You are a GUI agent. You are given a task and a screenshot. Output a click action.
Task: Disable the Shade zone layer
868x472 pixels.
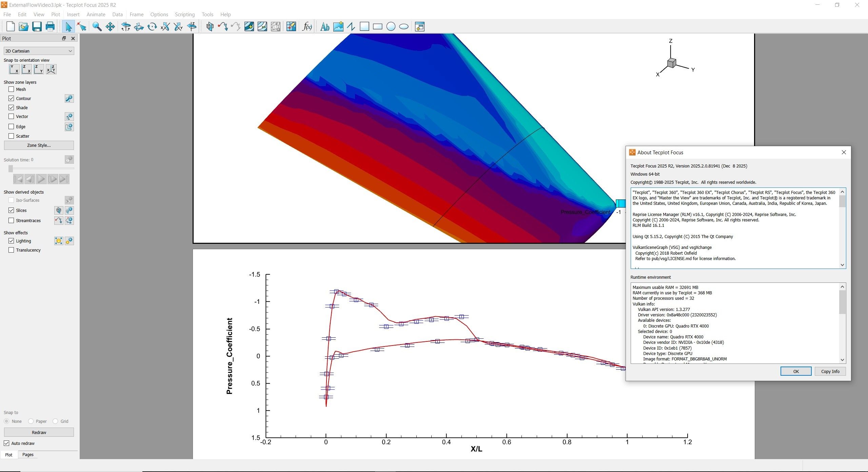[11, 107]
